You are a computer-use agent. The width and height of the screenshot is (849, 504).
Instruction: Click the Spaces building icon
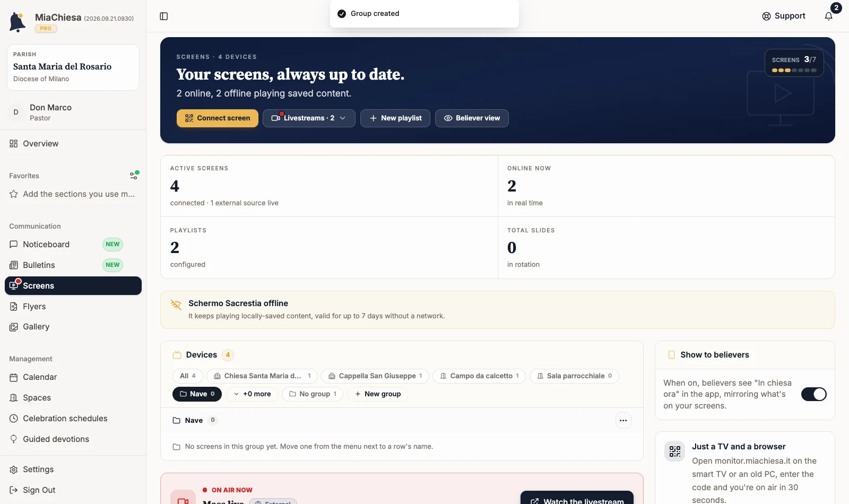14,398
